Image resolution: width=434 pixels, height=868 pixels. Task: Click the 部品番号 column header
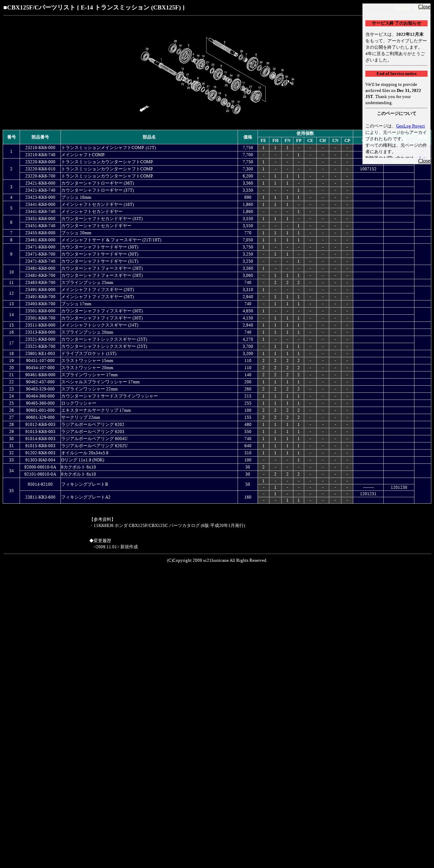(40, 137)
